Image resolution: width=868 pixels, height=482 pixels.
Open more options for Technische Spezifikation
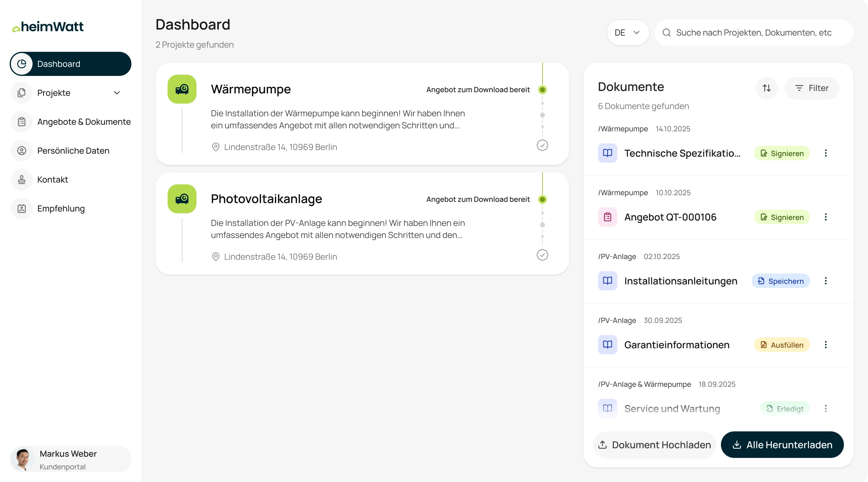pyautogui.click(x=826, y=153)
